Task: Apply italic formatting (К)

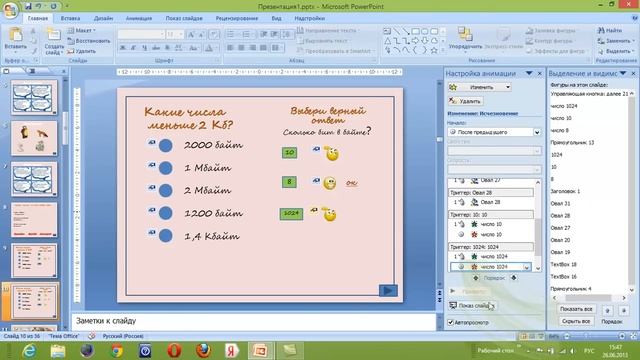Action: click(133, 48)
